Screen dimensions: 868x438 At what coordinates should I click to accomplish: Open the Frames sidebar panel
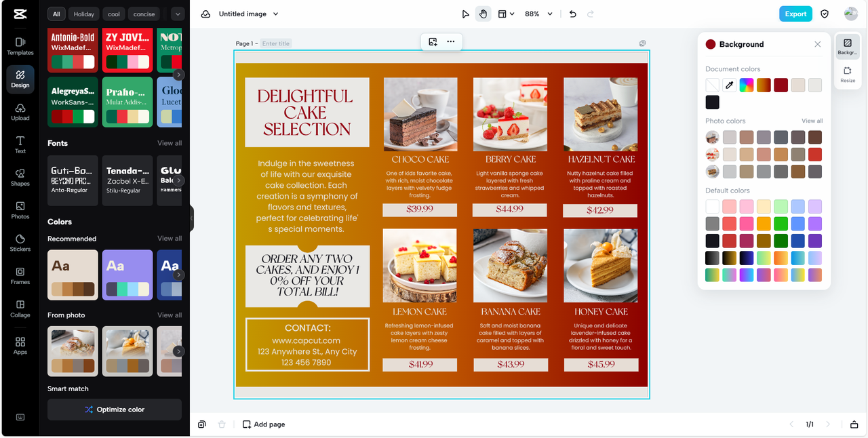tap(20, 275)
